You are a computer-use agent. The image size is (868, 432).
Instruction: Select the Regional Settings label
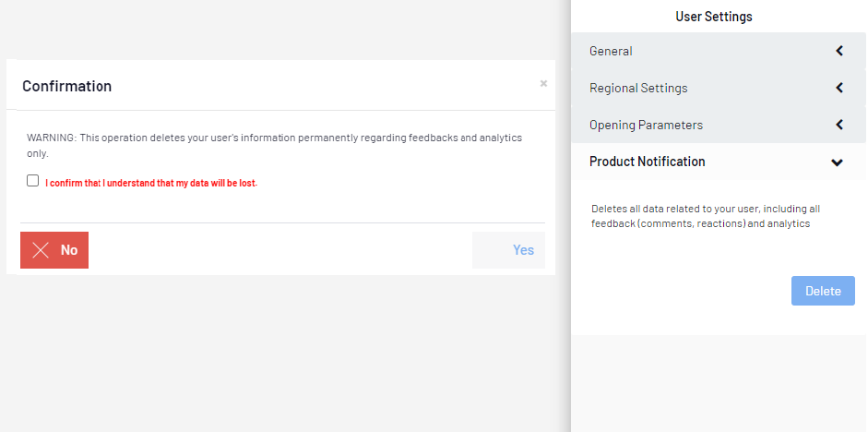[638, 89]
